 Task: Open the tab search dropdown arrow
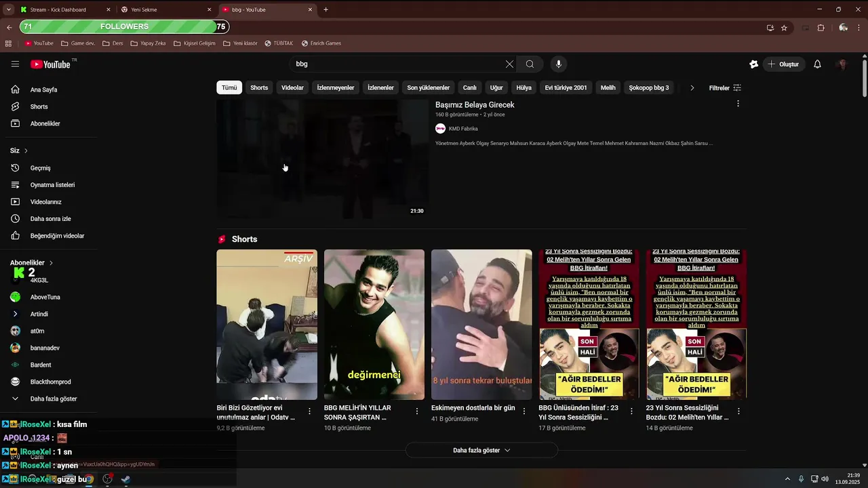(8, 9)
